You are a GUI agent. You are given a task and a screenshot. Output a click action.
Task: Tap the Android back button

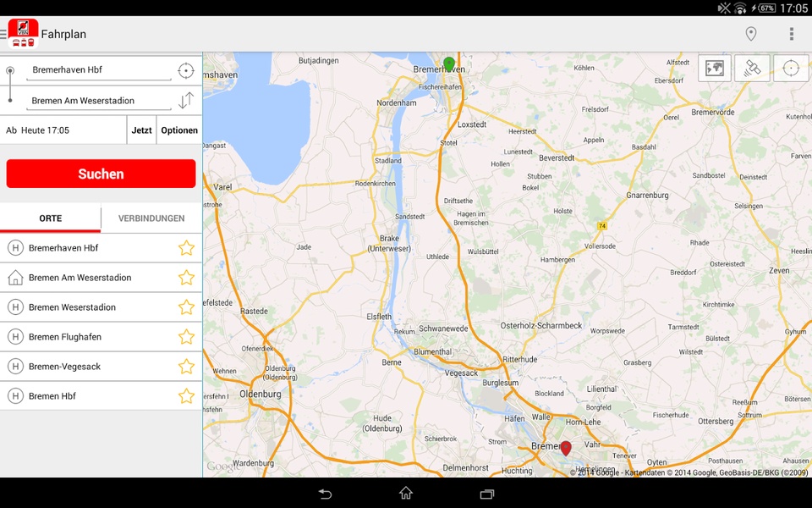[325, 494]
